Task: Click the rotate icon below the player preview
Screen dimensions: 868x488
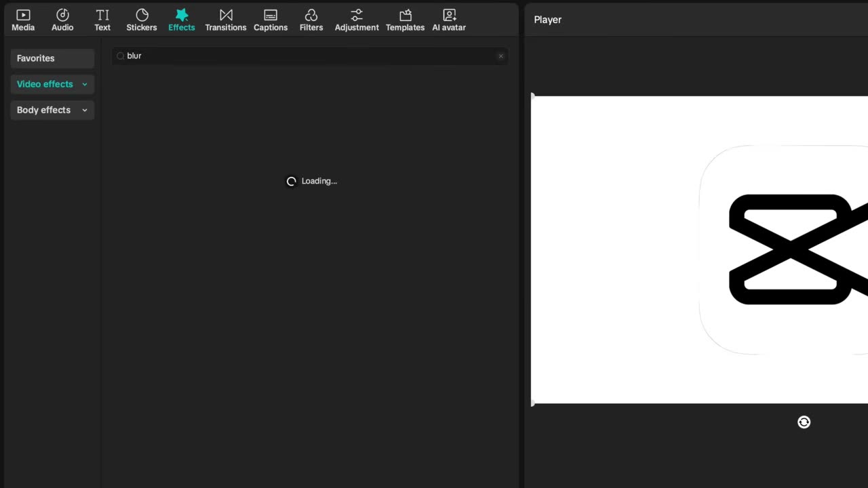Action: (804, 422)
